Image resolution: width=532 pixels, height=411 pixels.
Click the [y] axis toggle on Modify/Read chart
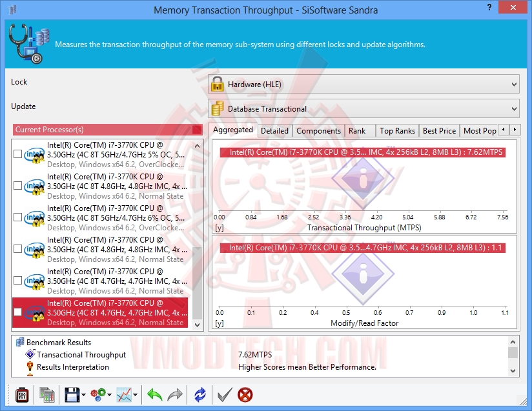coord(220,323)
